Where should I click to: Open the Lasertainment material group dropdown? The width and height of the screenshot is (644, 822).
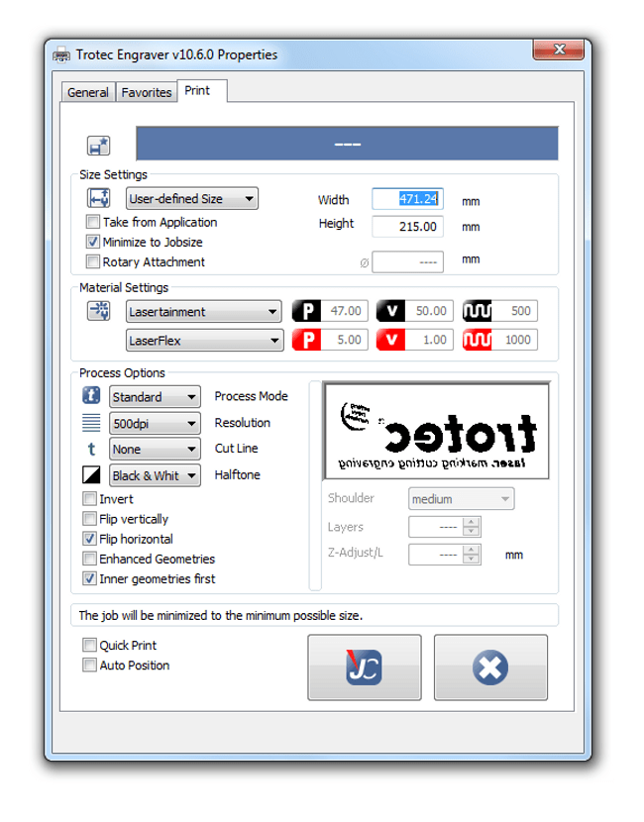(x=204, y=311)
